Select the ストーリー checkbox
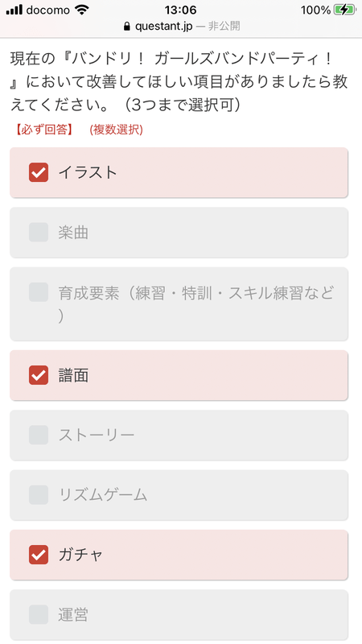Screen dimensions: 362x644 click(x=39, y=435)
